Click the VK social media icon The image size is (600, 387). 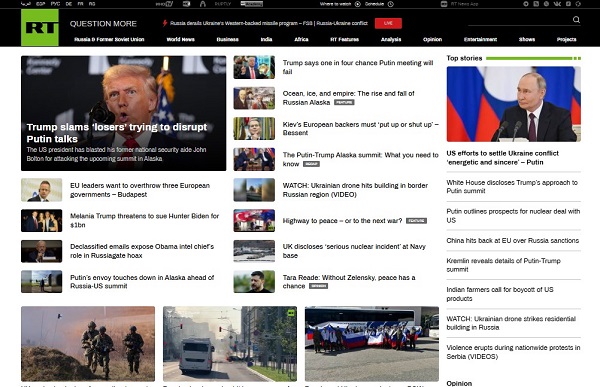(557, 4)
